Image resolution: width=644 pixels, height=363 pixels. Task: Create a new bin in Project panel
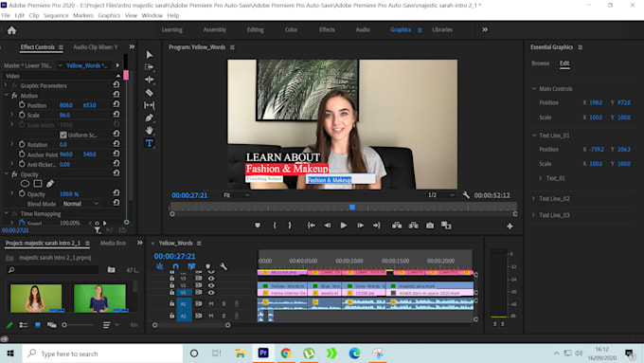112,270
